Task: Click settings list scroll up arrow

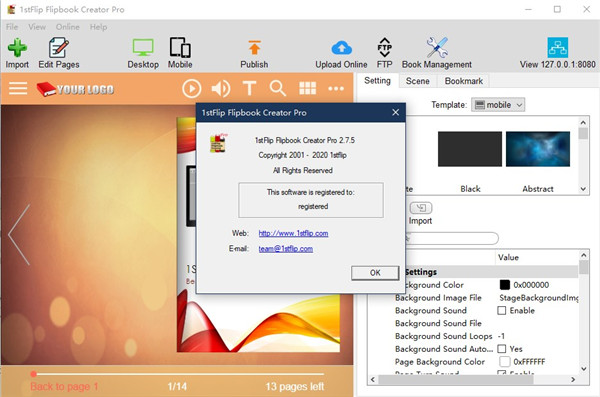Action: point(583,255)
